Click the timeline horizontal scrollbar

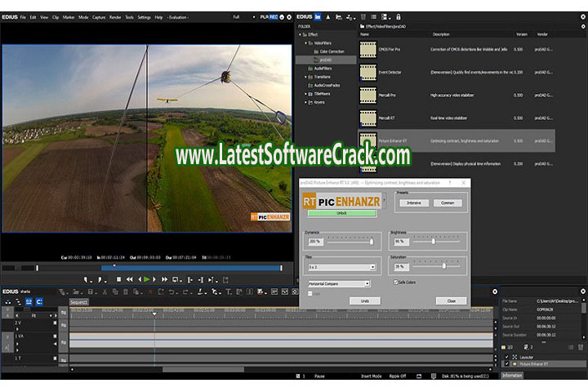203,369
